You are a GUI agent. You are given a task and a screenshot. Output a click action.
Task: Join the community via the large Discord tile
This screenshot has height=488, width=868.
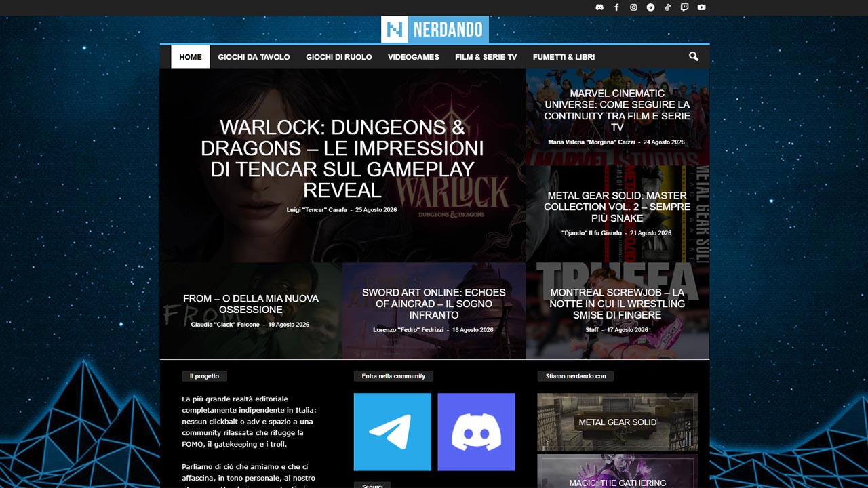click(x=476, y=432)
